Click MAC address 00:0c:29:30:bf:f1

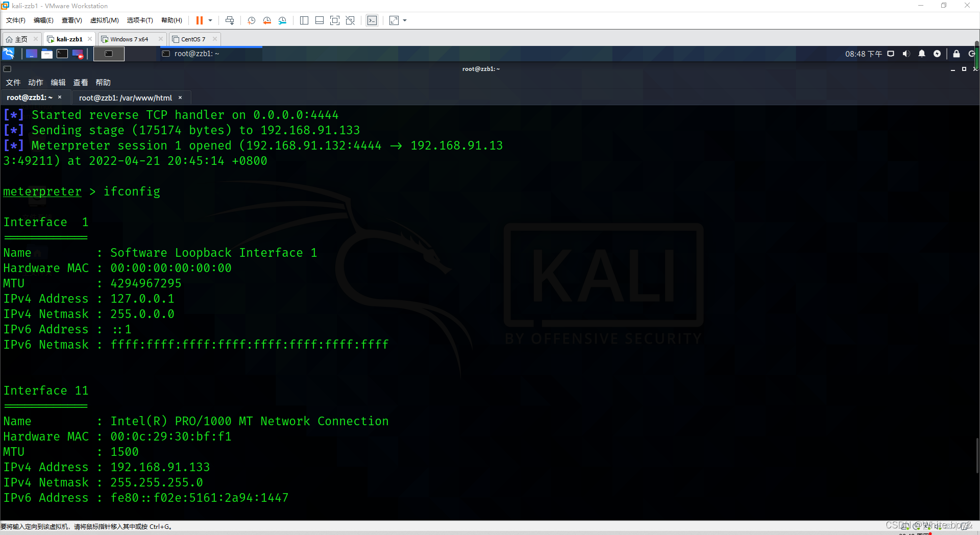tap(171, 436)
